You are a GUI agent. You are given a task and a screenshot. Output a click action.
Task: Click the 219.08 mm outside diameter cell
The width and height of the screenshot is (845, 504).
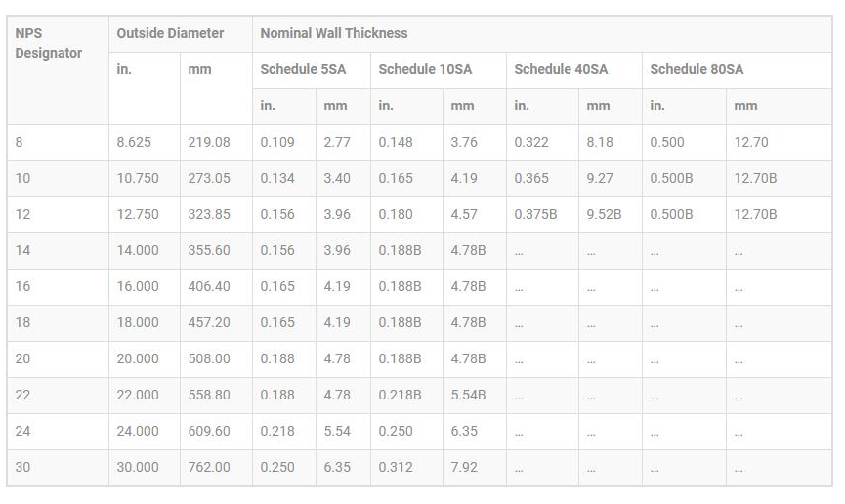[x=209, y=142]
